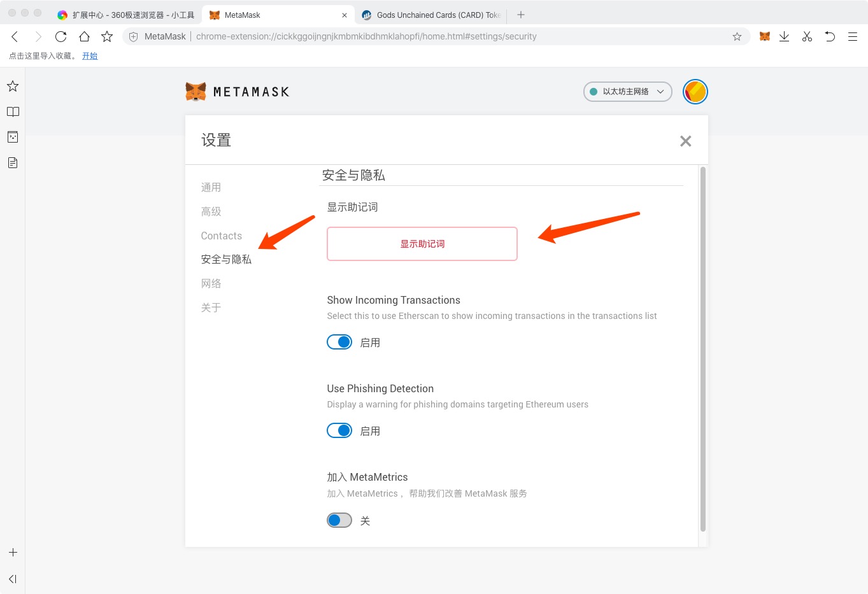Go back with the browser back arrow
The height and width of the screenshot is (594, 868).
pos(15,36)
